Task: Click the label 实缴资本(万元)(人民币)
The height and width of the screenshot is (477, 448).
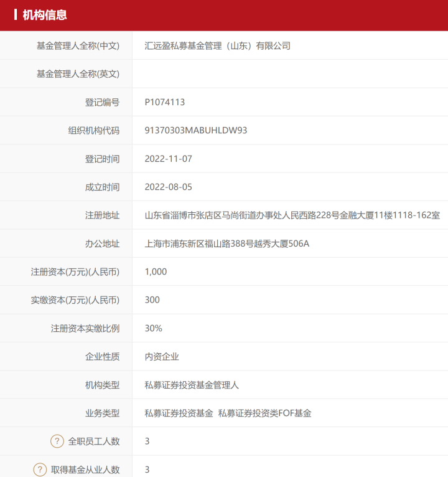Action: coord(75,300)
